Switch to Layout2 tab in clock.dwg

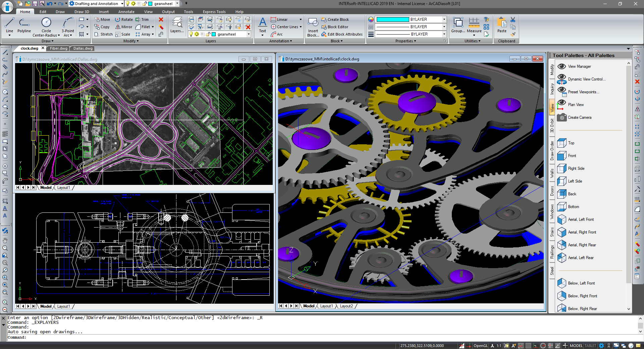click(x=346, y=306)
